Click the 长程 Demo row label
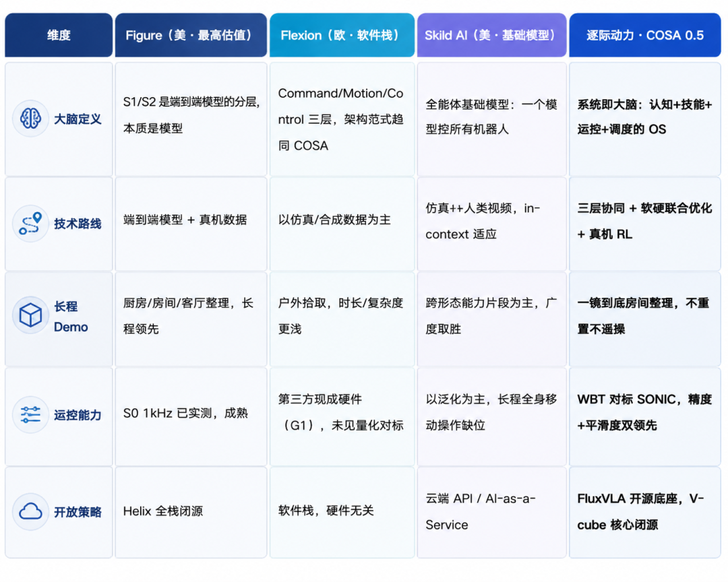This screenshot has width=728, height=582. click(x=71, y=317)
